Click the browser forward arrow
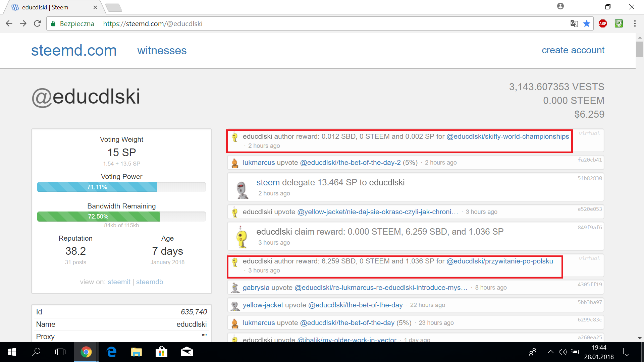644x362 pixels. click(23, 23)
